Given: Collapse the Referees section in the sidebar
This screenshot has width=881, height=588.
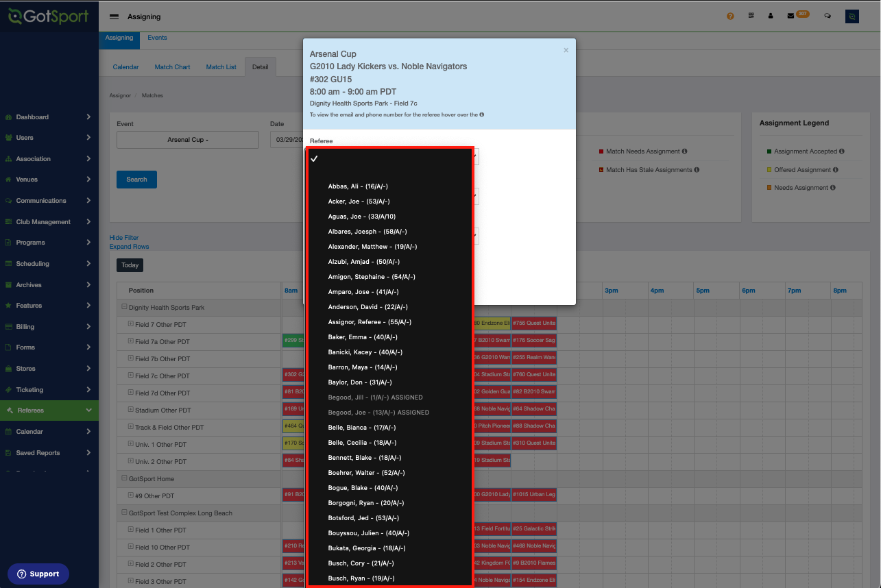Looking at the screenshot, I should tap(49, 411).
